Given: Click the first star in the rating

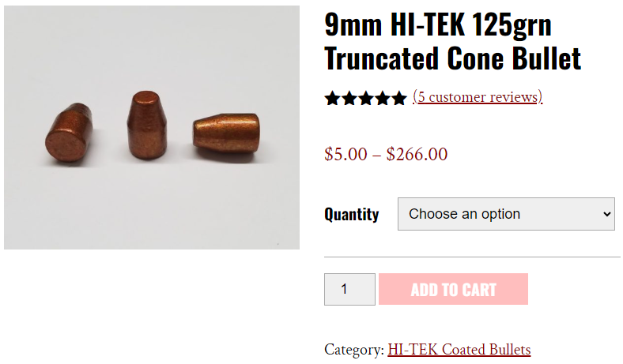Looking at the screenshot, I should pyautogui.click(x=333, y=98).
